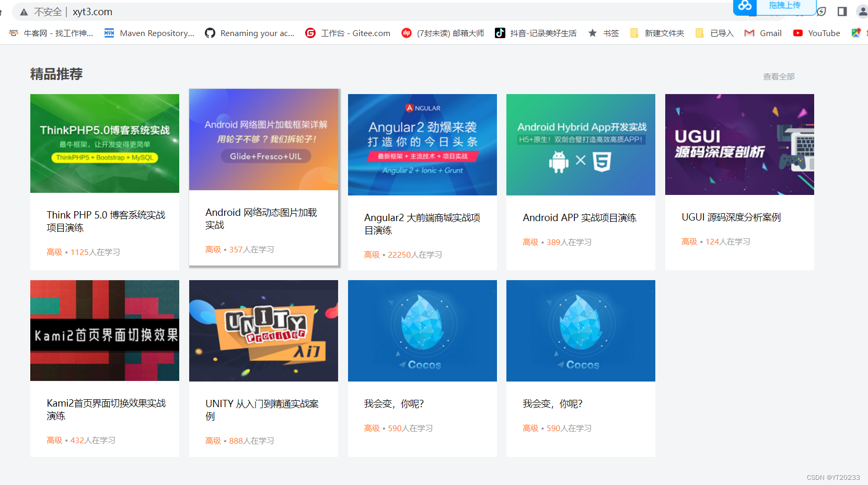Click 888人在学习 text
868x485 pixels.
pyautogui.click(x=251, y=441)
